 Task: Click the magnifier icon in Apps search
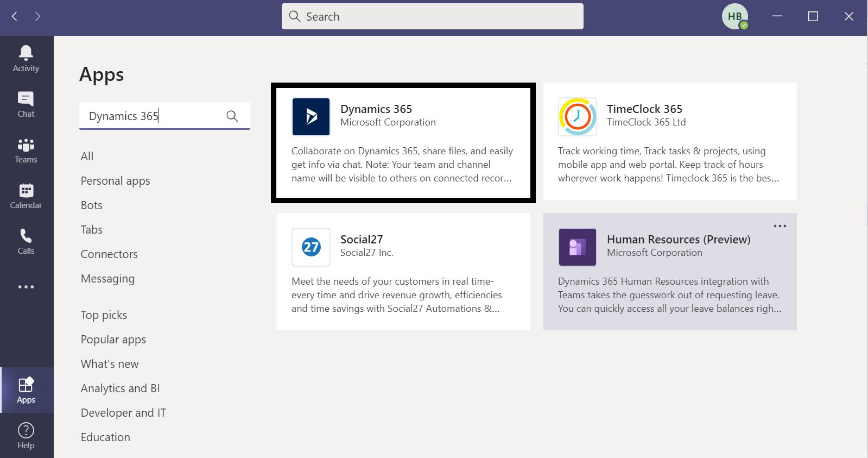232,116
